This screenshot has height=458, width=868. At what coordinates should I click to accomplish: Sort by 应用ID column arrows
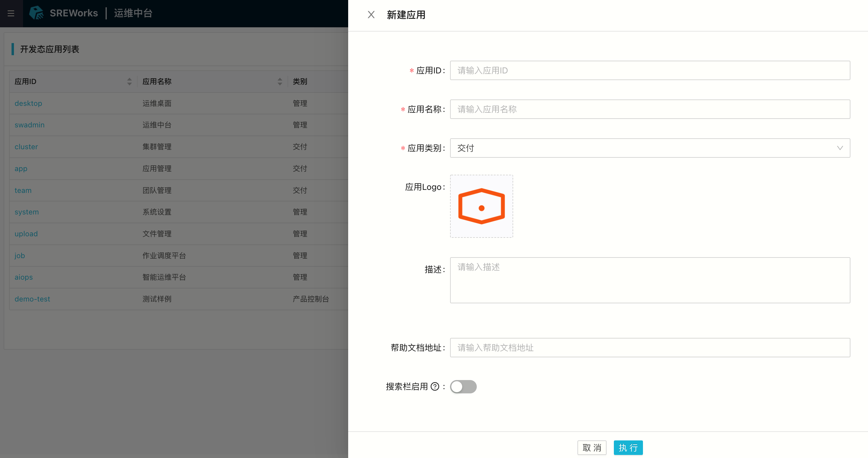(130, 82)
